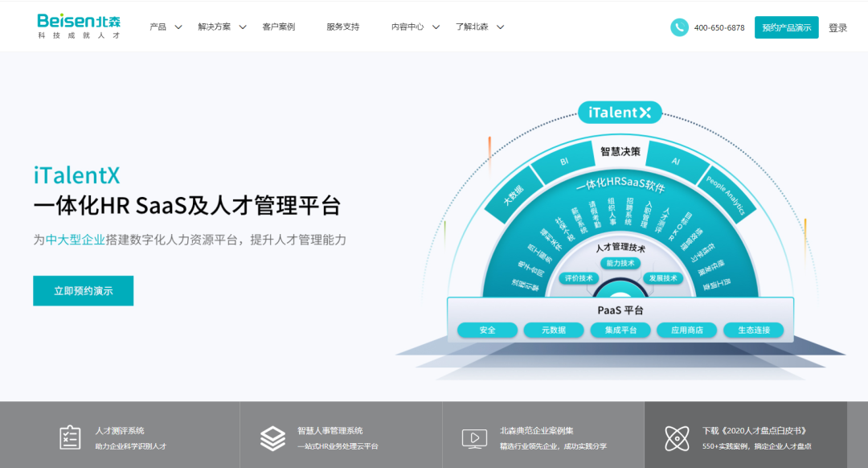Open the 智慧人事管理系统 link
868x468 pixels.
(330, 430)
